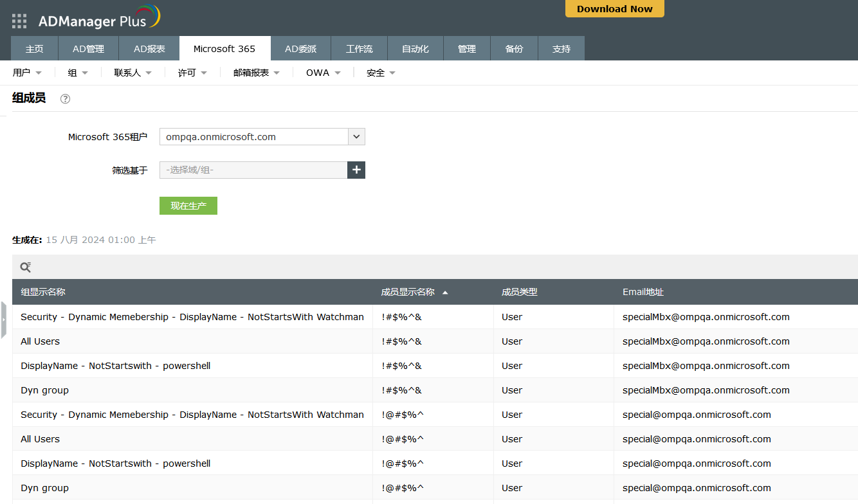The height and width of the screenshot is (504, 858).
Task: Expand the 邮箱报表 submenu
Action: click(x=257, y=73)
